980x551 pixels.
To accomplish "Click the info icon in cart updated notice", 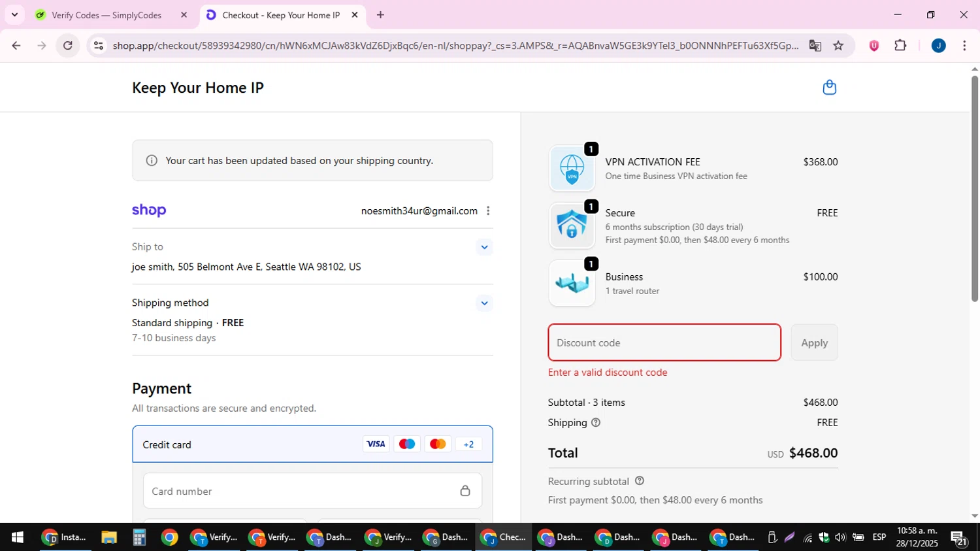I will click(152, 160).
